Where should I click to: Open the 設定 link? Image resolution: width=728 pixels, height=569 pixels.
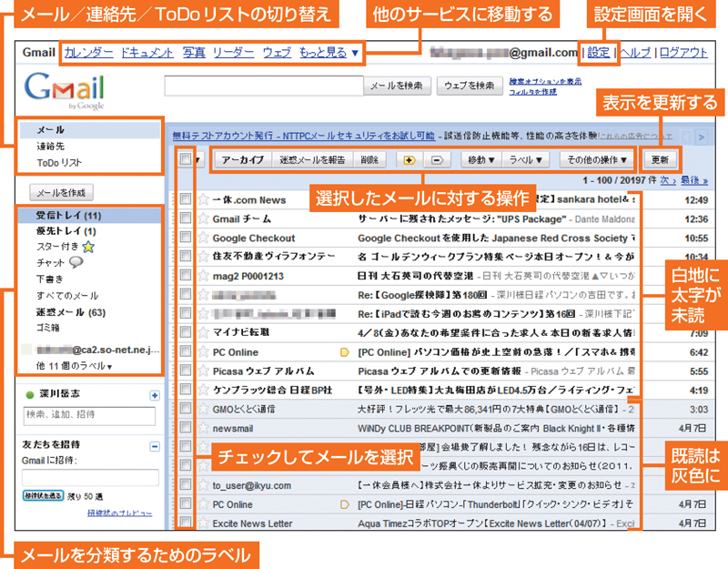tap(599, 53)
